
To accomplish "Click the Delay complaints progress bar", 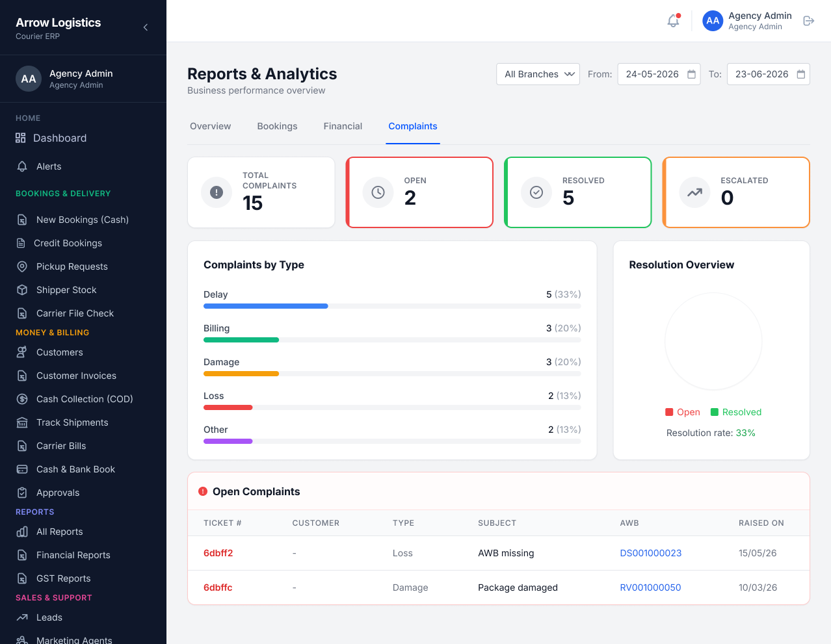I will pyautogui.click(x=392, y=306).
